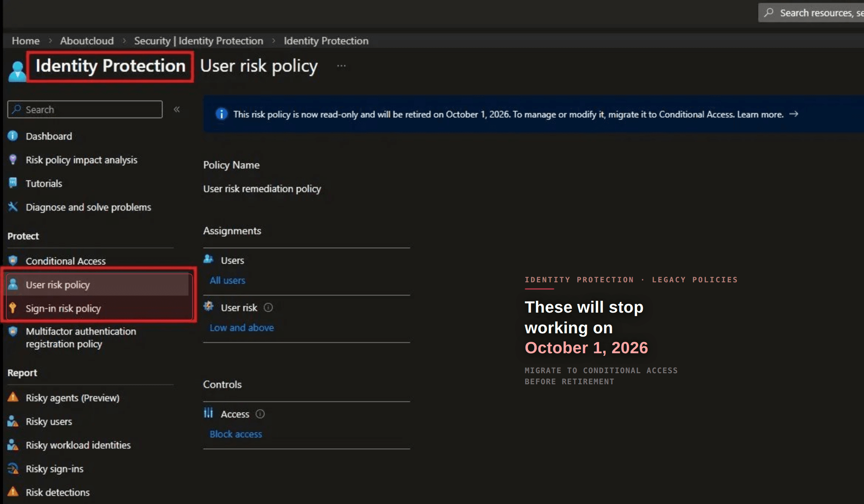Click the Tutorials book icon
The height and width of the screenshot is (504, 864).
(x=13, y=183)
